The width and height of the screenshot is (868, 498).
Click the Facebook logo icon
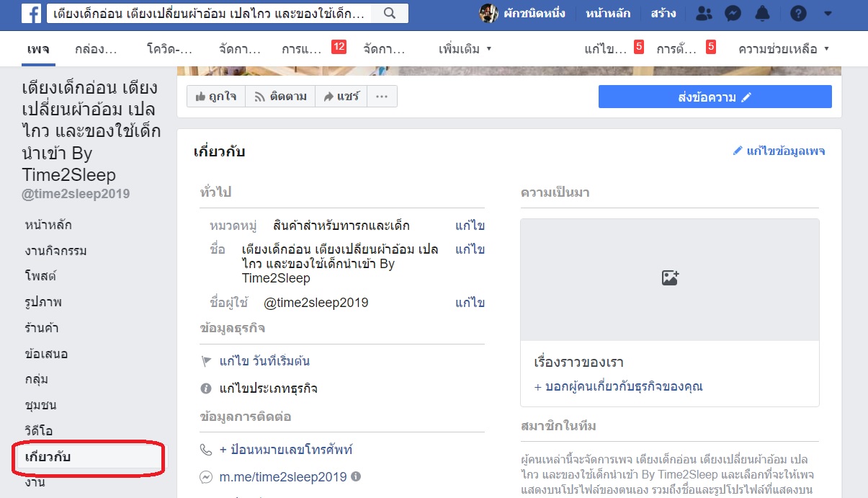pyautogui.click(x=30, y=13)
